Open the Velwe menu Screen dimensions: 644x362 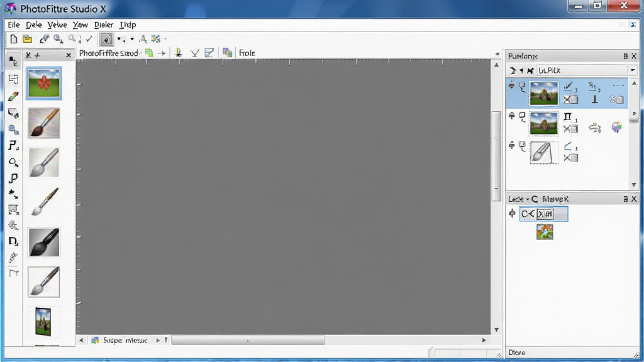(x=57, y=25)
